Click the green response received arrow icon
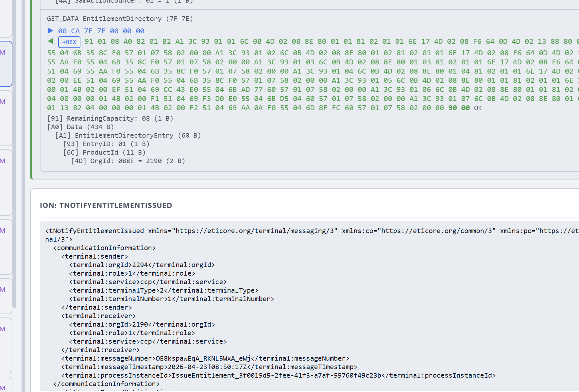 point(50,41)
